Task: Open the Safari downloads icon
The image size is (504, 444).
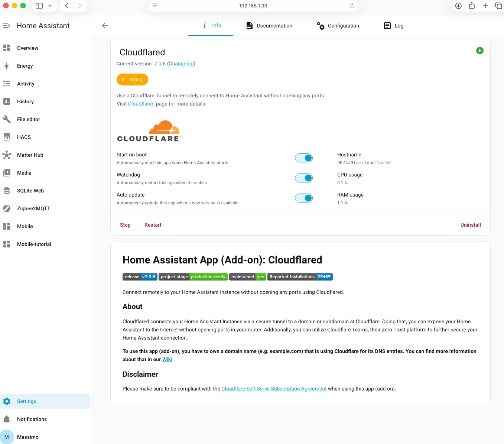Action: click(x=458, y=6)
